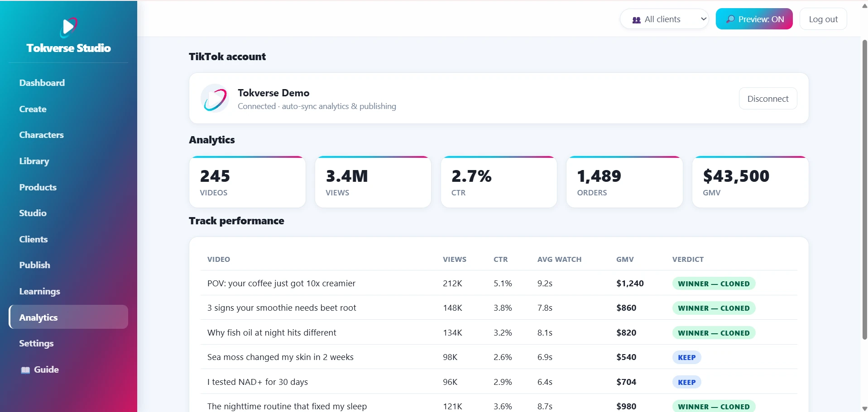The height and width of the screenshot is (412, 868).
Task: Click 'I tested NAD+ for 30 days'
Action: 258,382
